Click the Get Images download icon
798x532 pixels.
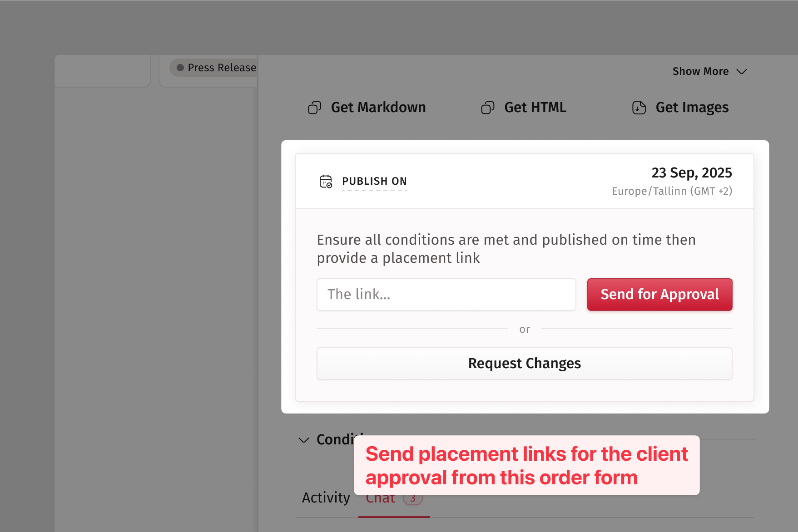639,108
